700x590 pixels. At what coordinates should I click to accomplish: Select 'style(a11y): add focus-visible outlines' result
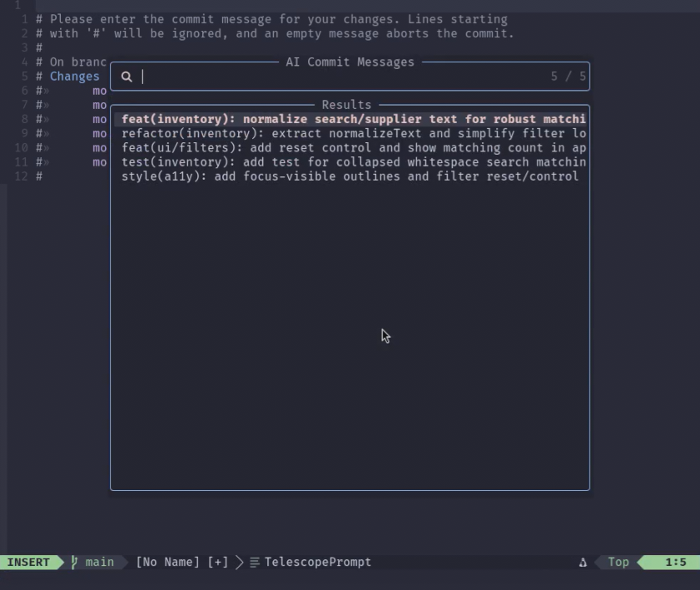(x=350, y=176)
